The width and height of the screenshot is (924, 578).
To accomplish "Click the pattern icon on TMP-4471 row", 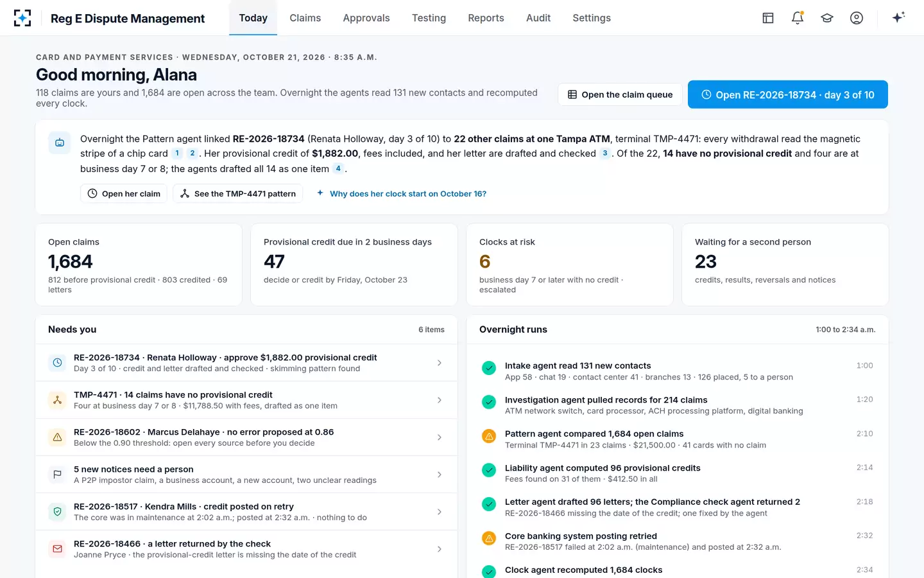I will point(57,400).
